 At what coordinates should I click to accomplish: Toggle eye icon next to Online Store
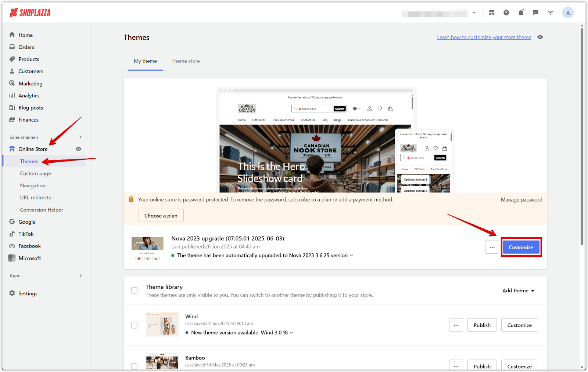pyautogui.click(x=78, y=149)
